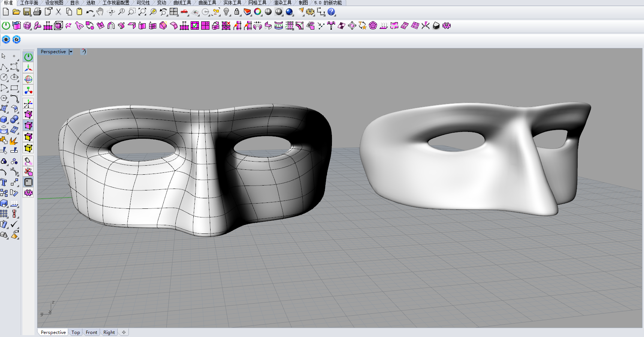Click the T-Splines bridge arch icon
Image resolution: width=644 pixels, height=337 pixels.
(111, 25)
